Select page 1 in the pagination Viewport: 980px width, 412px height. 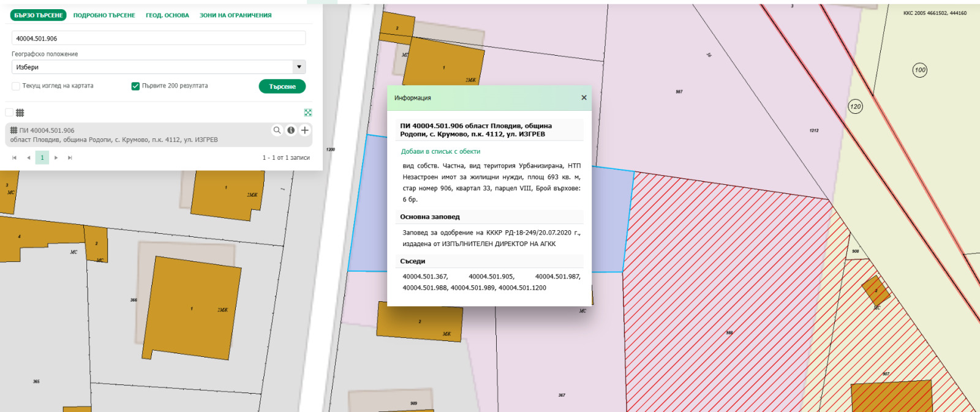point(42,158)
